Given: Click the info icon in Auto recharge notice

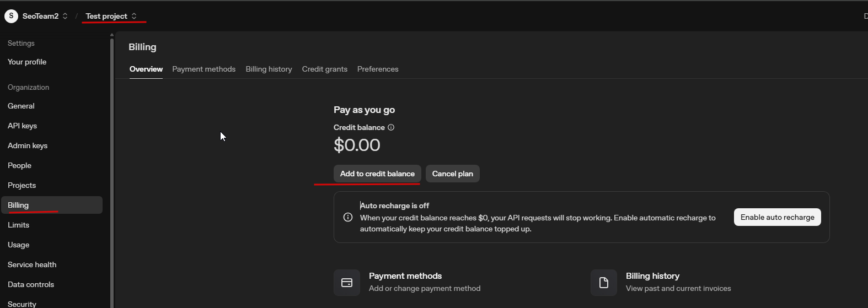Looking at the screenshot, I should click(x=348, y=217).
